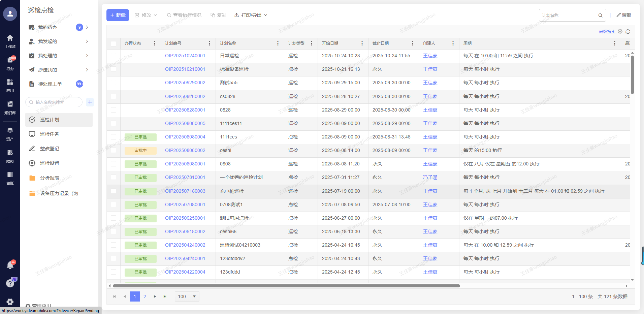Image resolution: width=644 pixels, height=314 pixels.
Task: Open the page size dropdown showing 100
Action: click(187, 296)
